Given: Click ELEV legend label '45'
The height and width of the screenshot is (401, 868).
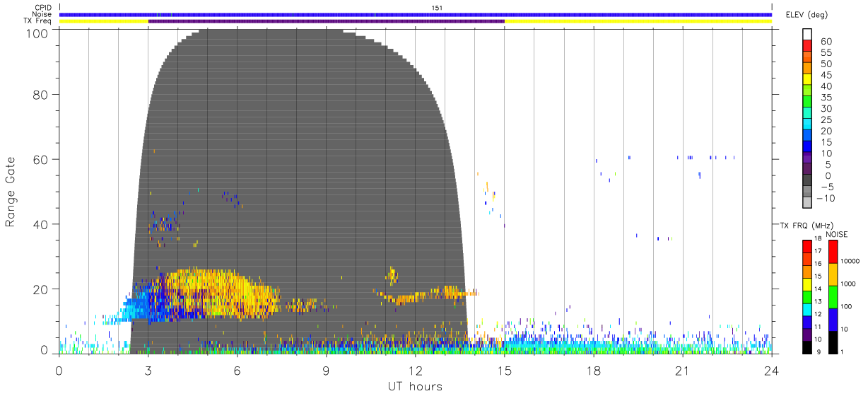Looking at the screenshot, I should pos(825,75).
